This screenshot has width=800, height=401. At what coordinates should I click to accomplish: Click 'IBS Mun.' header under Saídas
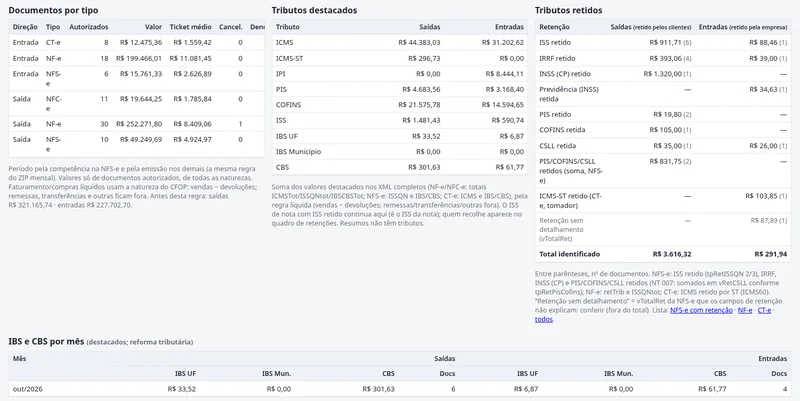coord(277,373)
